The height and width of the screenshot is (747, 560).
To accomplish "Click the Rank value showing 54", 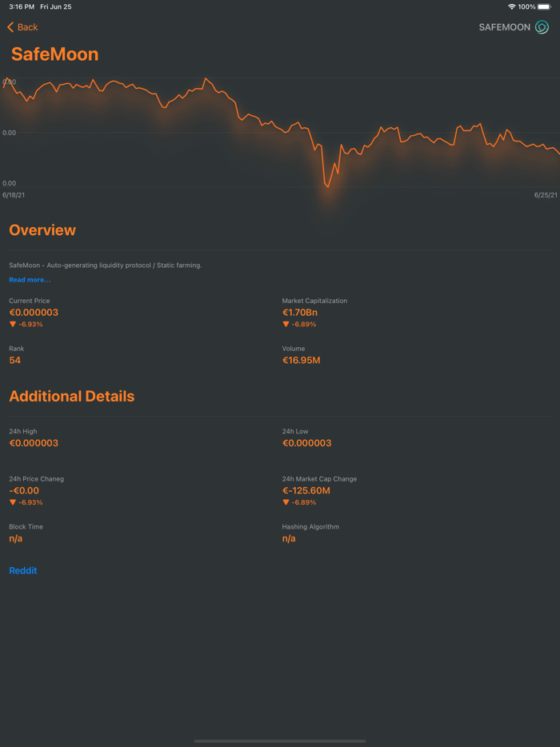I will coord(14,360).
